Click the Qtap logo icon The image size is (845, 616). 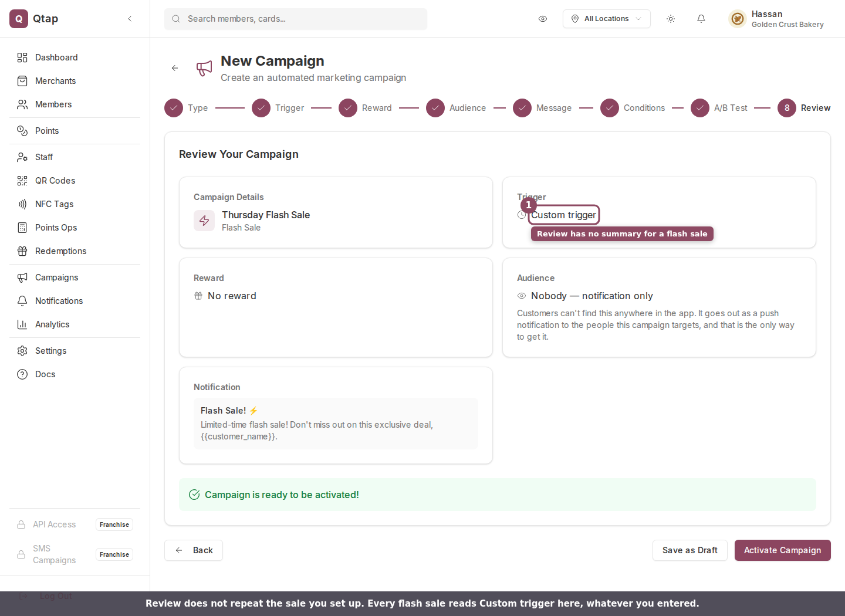point(19,19)
